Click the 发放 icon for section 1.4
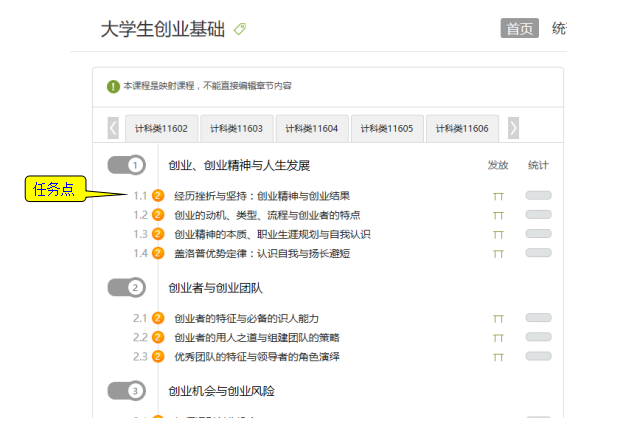Viewport: 635px width, 433px height. click(498, 253)
